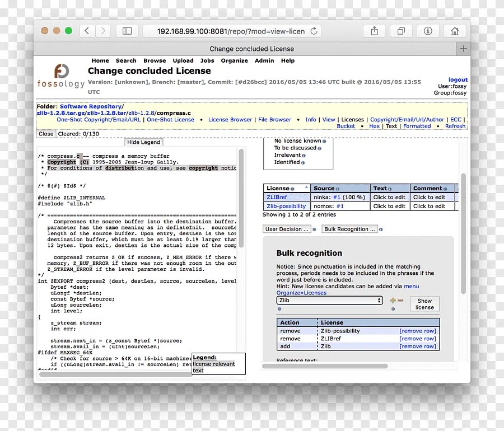Open the Zlib-possibility license link
This screenshot has width=504, height=431.
point(286,206)
